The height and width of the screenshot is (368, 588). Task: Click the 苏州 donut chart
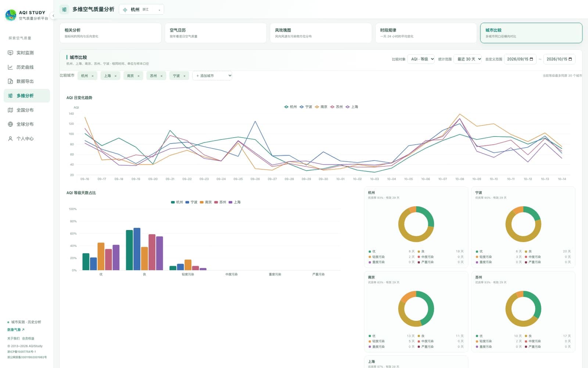click(x=523, y=309)
